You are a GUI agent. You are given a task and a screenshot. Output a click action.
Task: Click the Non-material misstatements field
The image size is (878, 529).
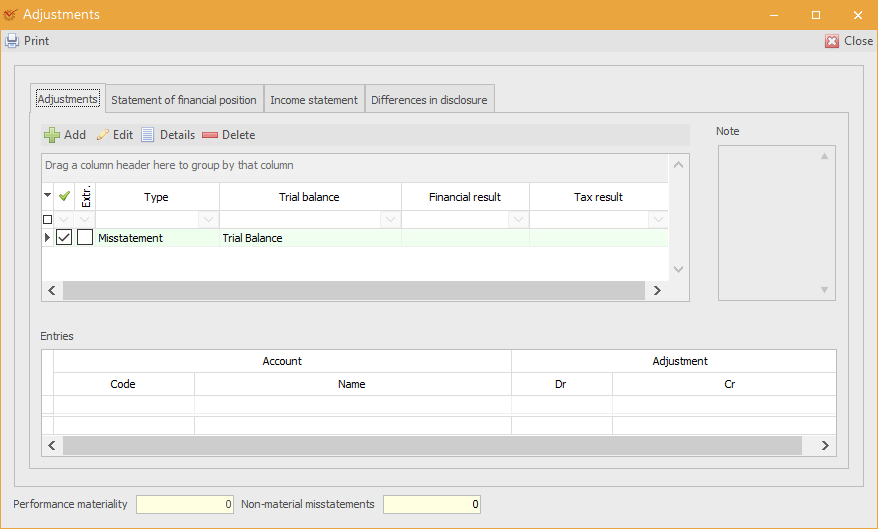(x=432, y=504)
